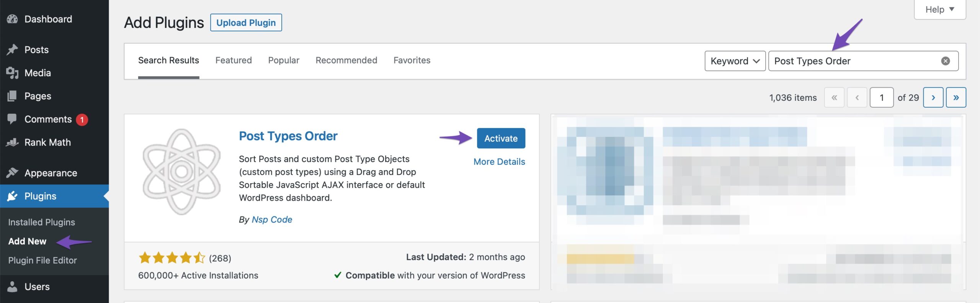Expand the Help panel
This screenshot has height=303, width=980.
coord(939,10)
